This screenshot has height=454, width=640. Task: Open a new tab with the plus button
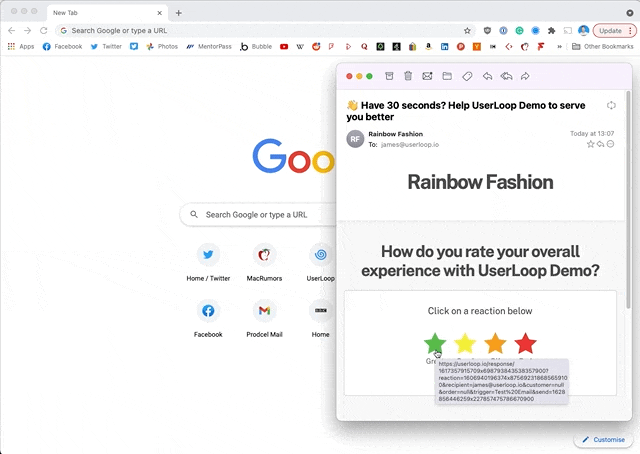(179, 13)
